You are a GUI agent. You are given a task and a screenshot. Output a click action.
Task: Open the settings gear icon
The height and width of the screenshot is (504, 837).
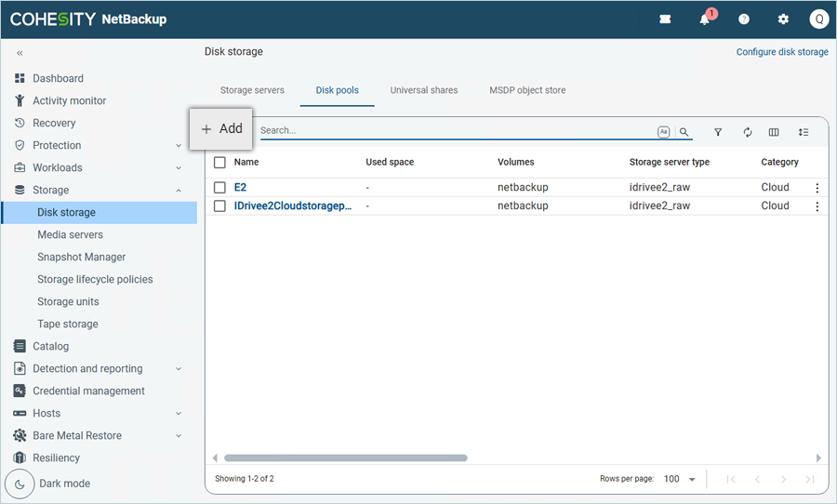click(783, 20)
